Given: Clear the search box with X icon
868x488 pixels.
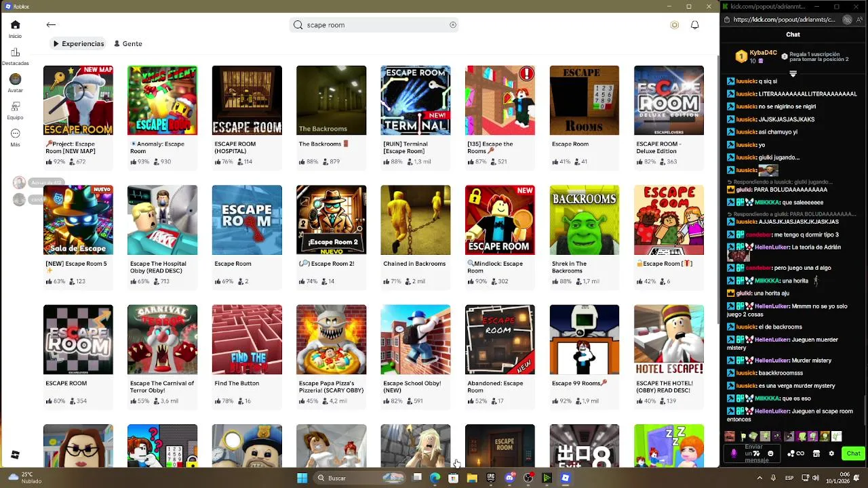Looking at the screenshot, I should [453, 25].
